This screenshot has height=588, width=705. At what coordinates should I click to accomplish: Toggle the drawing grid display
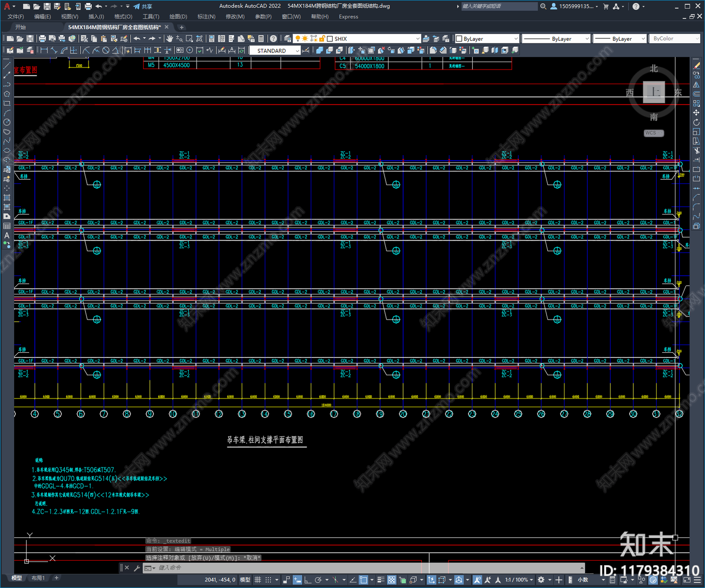tap(258, 580)
